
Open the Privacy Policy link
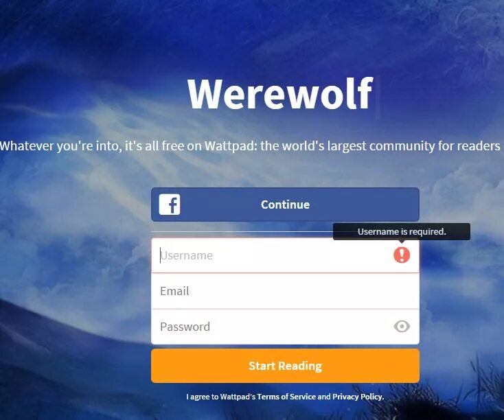[x=358, y=397]
